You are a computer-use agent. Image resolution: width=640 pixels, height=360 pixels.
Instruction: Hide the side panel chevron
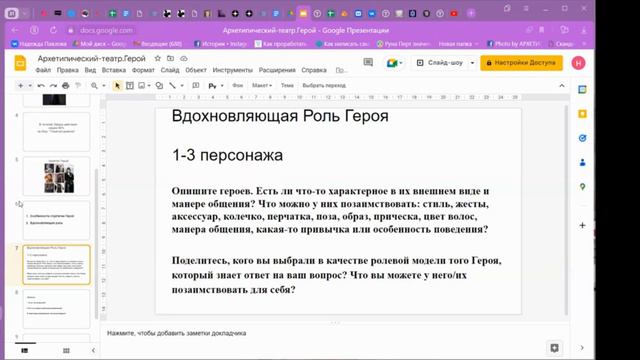[582, 348]
